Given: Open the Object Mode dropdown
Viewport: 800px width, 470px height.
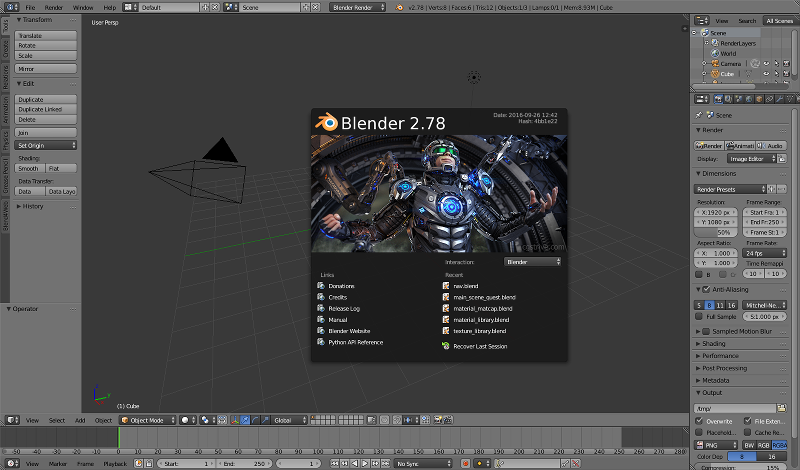Looking at the screenshot, I should [146, 420].
